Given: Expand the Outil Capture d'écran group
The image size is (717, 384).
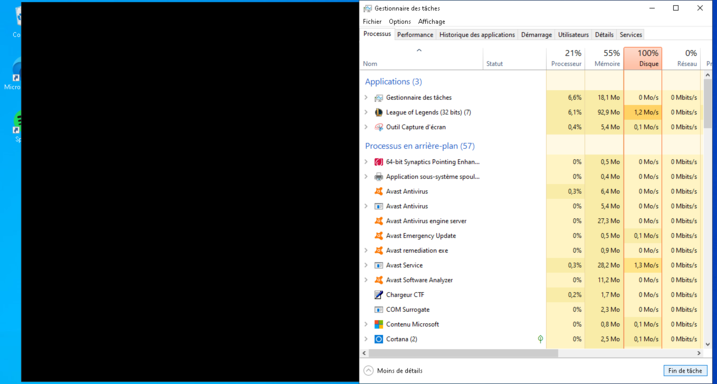Looking at the screenshot, I should click(x=366, y=127).
